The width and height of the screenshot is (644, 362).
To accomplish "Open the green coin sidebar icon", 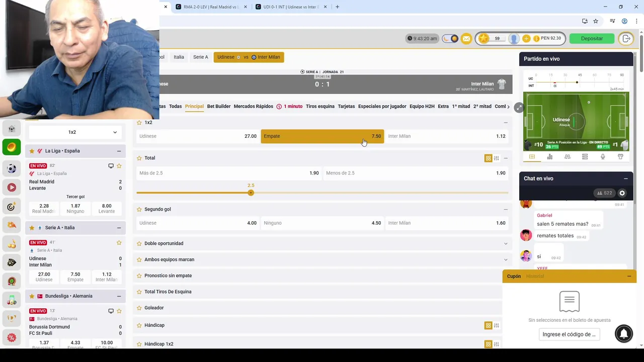I will [12, 147].
